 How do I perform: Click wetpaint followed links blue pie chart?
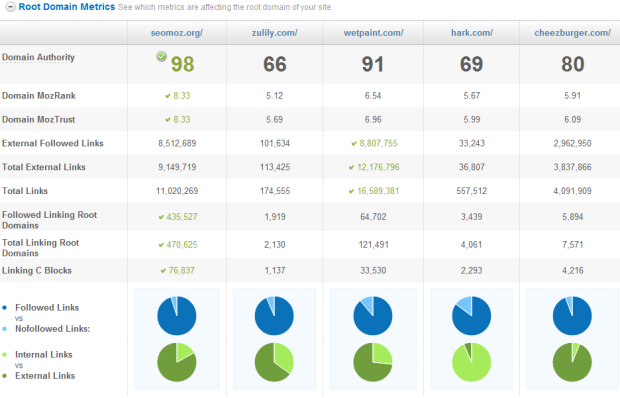(x=373, y=316)
